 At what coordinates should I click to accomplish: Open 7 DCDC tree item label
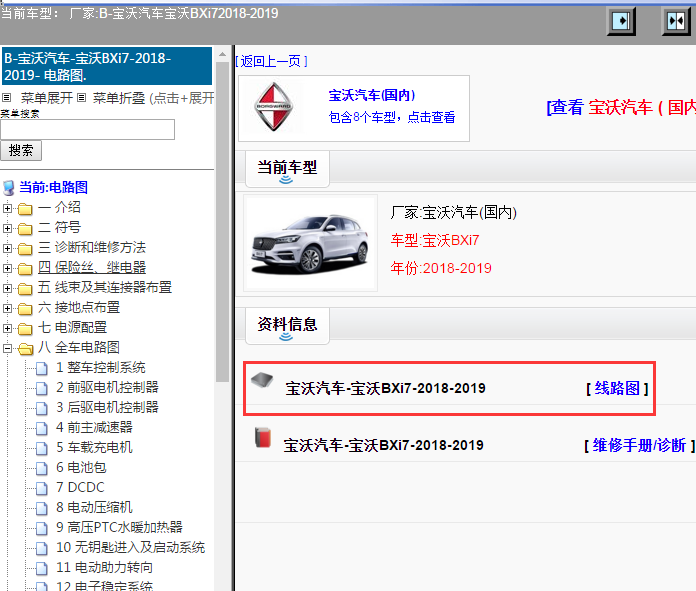tap(80, 488)
